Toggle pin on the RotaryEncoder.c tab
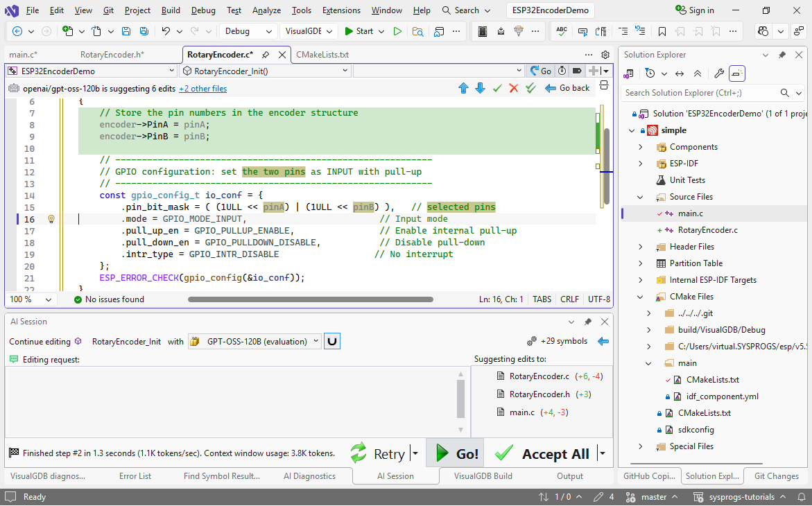 click(267, 55)
